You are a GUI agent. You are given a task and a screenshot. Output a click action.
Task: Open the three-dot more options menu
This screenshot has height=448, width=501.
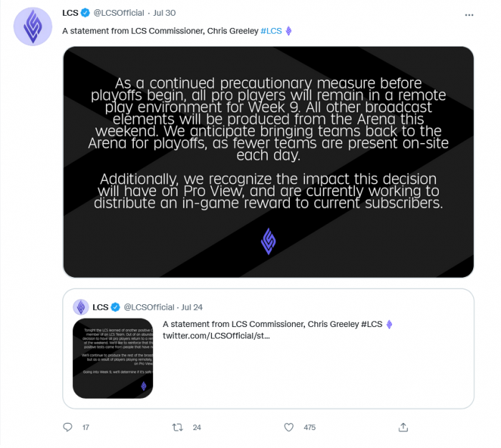[x=469, y=14]
